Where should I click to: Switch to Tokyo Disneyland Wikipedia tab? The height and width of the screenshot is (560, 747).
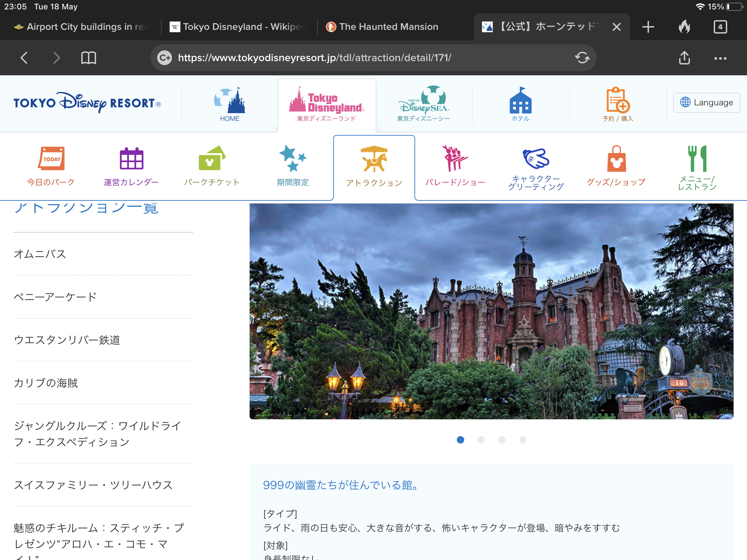(238, 27)
